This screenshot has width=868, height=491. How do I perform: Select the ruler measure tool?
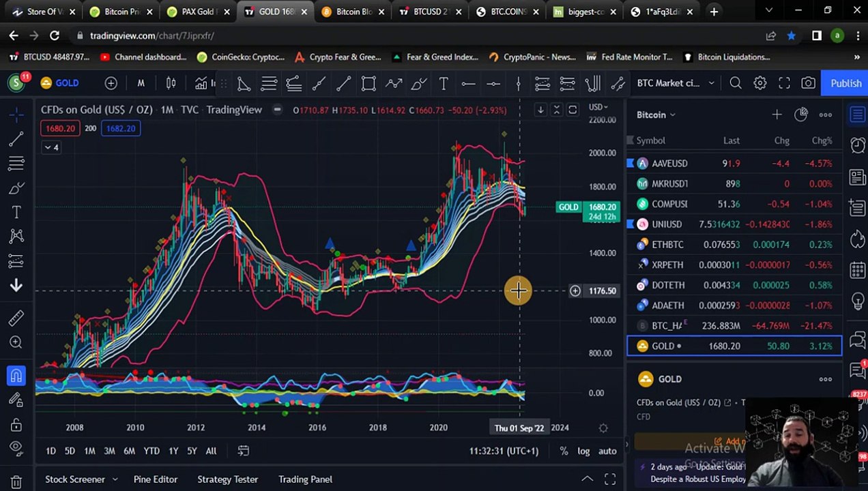(16, 318)
